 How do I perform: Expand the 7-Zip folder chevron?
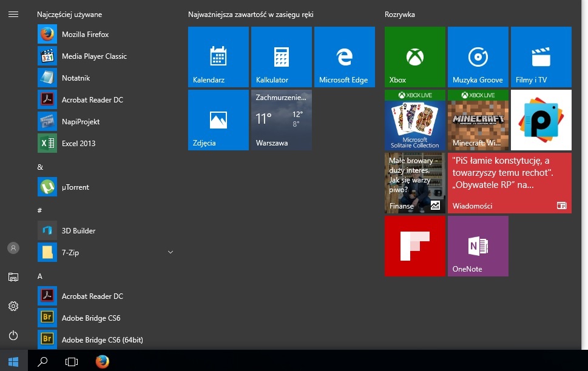point(171,252)
